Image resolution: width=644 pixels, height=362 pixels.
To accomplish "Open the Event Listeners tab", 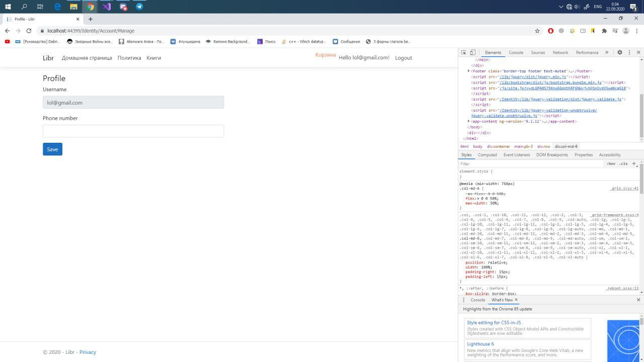I will coord(517,155).
